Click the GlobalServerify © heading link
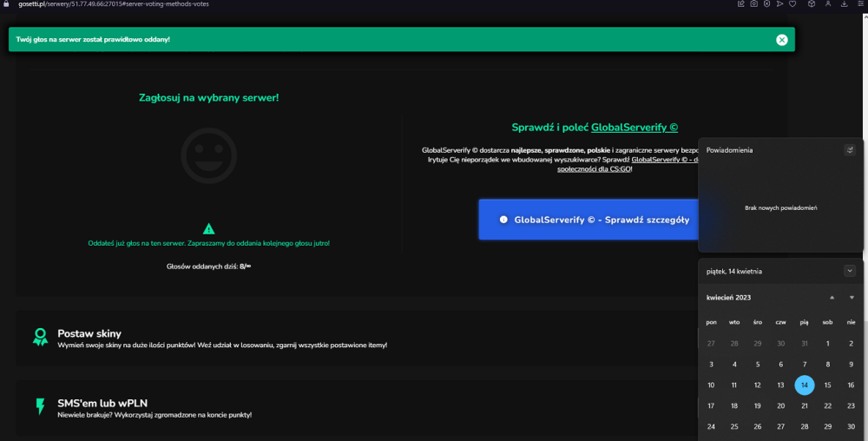Screen dimensions: 868x441 (x=635, y=128)
